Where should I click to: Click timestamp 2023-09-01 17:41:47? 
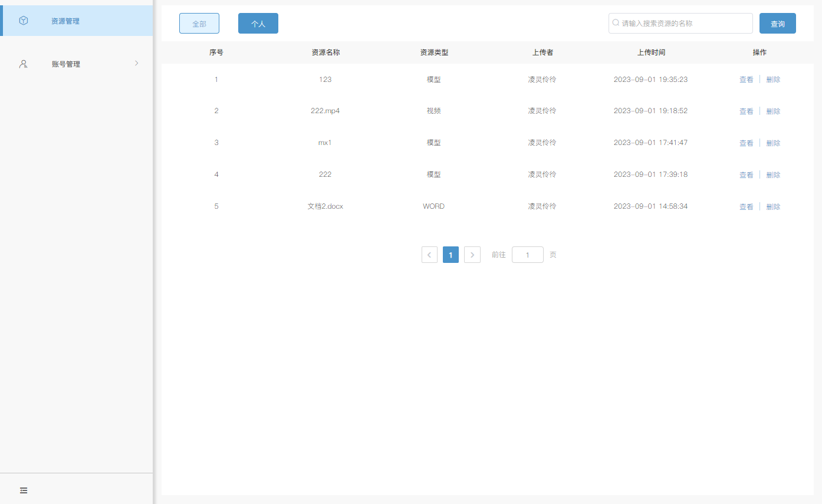pyautogui.click(x=650, y=143)
